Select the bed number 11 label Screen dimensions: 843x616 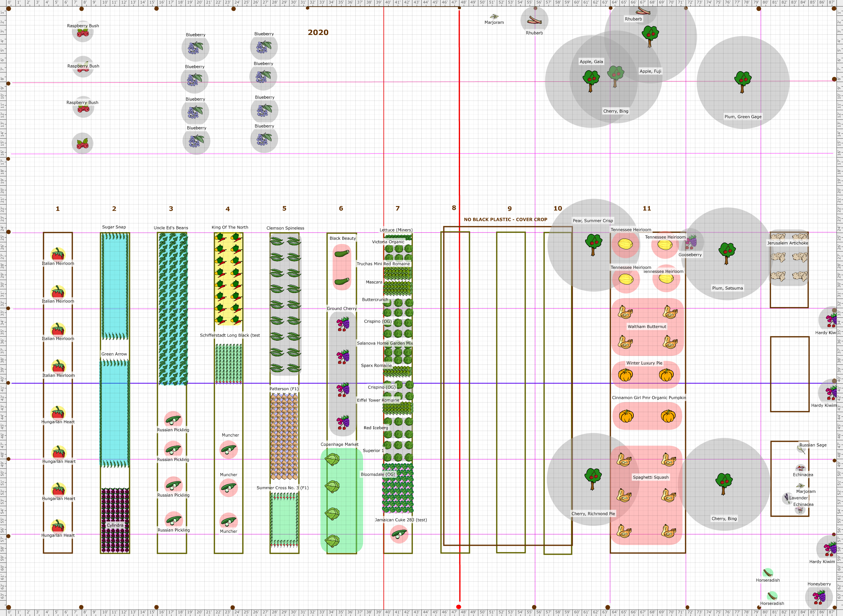[647, 209]
